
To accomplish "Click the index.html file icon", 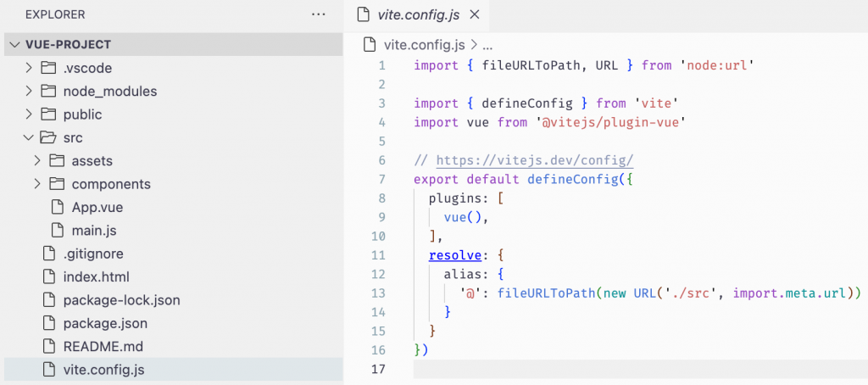I will point(49,276).
